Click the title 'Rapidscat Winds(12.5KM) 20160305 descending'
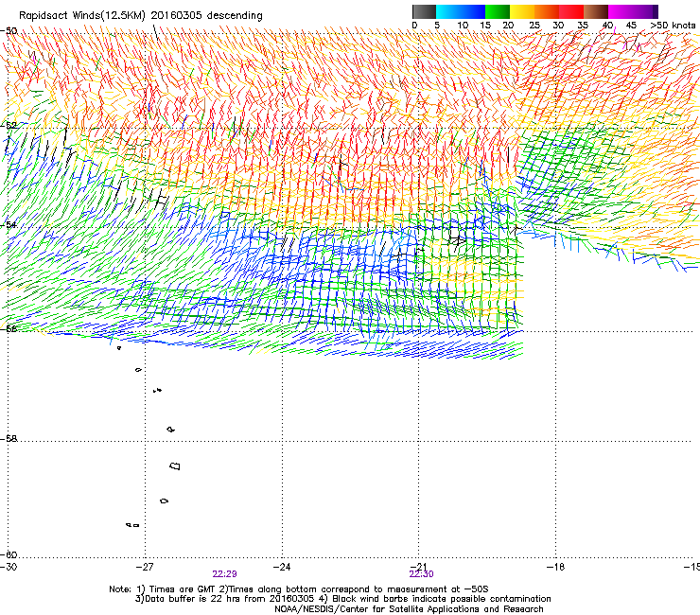This screenshot has width=700, height=615. tap(141, 16)
